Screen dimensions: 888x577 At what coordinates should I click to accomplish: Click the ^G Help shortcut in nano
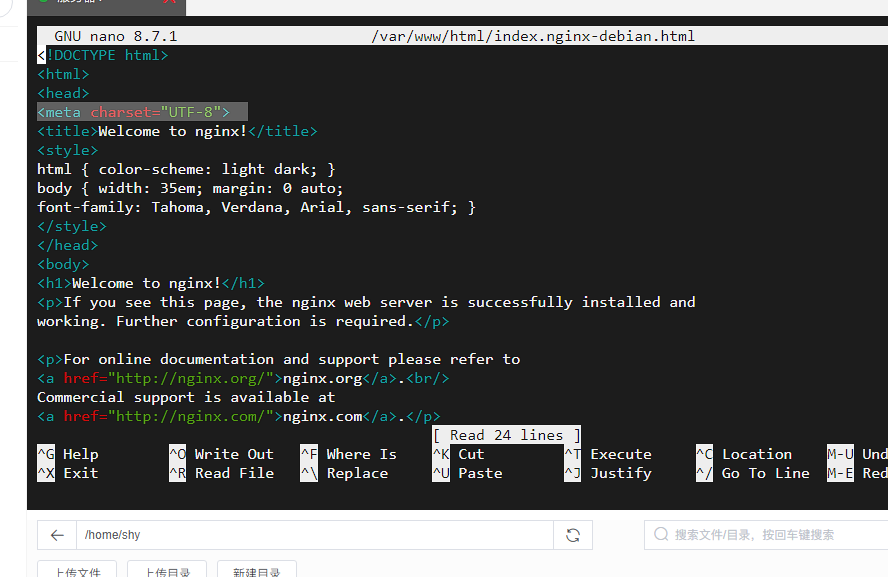[68, 454]
